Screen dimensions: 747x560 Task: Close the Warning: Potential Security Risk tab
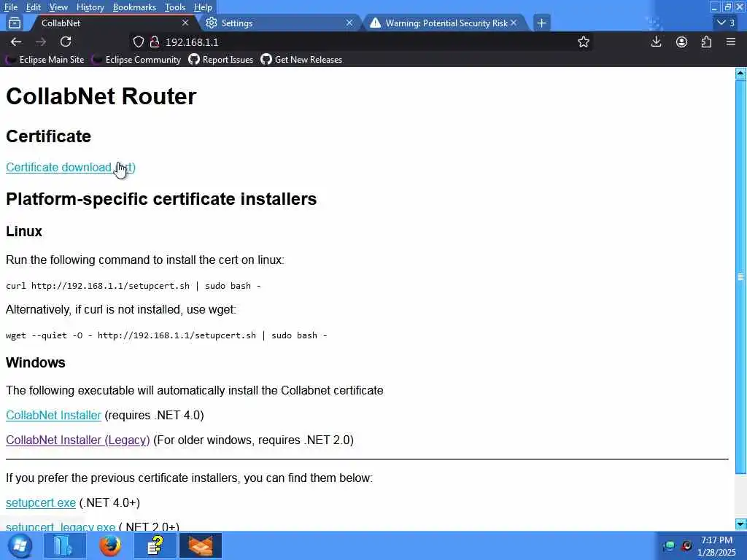click(x=514, y=23)
